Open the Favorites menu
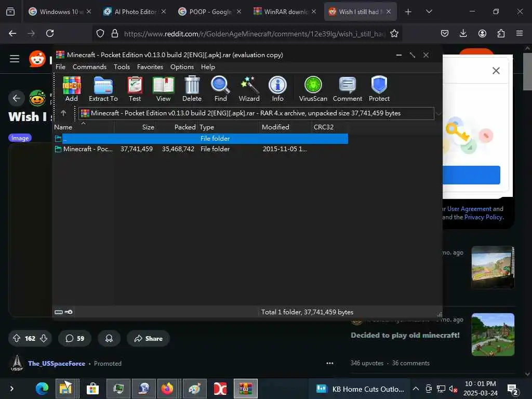Viewport: 532px width, 399px height. pos(150,67)
